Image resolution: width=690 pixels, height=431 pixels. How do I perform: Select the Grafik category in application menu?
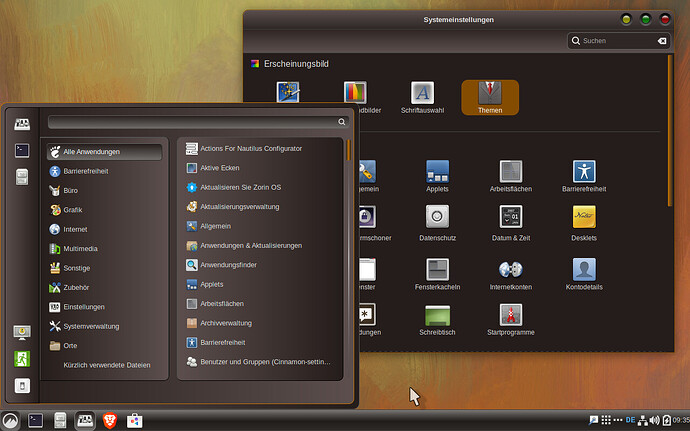click(x=73, y=210)
